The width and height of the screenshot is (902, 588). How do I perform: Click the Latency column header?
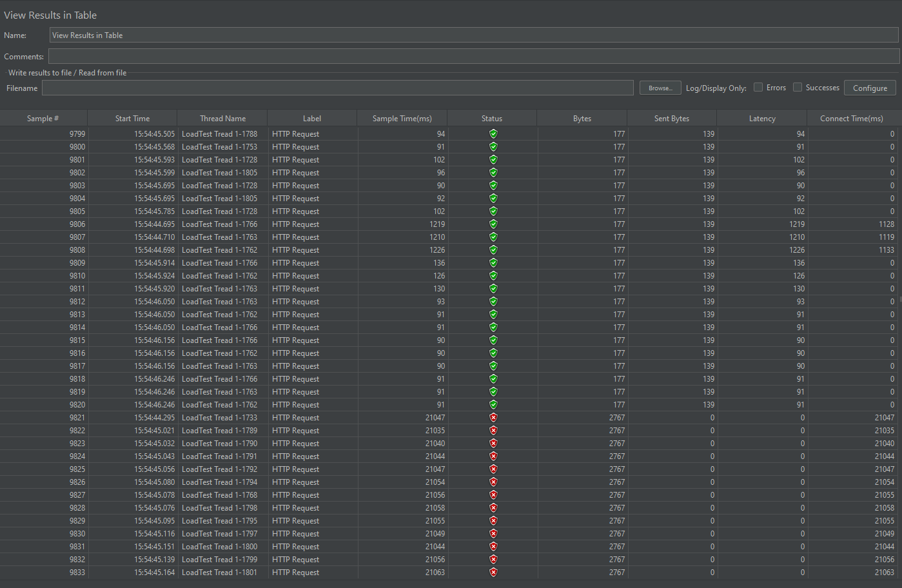[x=761, y=119]
